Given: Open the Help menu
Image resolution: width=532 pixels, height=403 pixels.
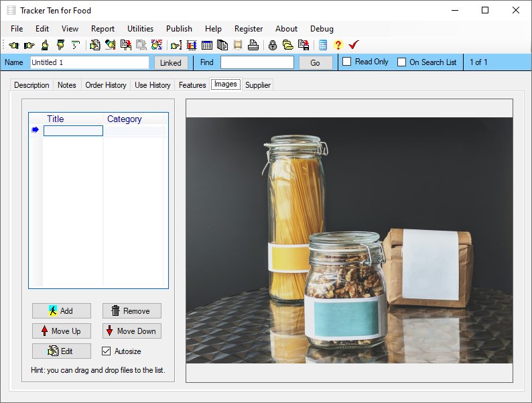Looking at the screenshot, I should point(214,29).
